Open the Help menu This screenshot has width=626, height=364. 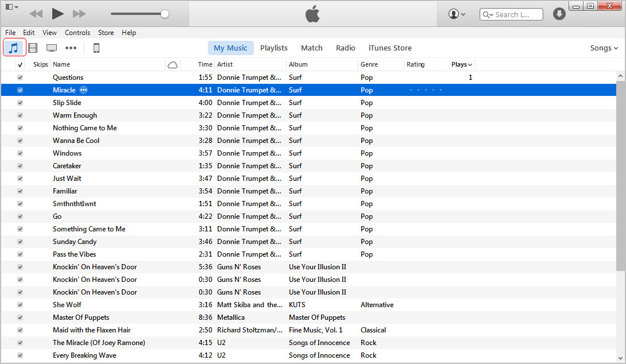(129, 33)
